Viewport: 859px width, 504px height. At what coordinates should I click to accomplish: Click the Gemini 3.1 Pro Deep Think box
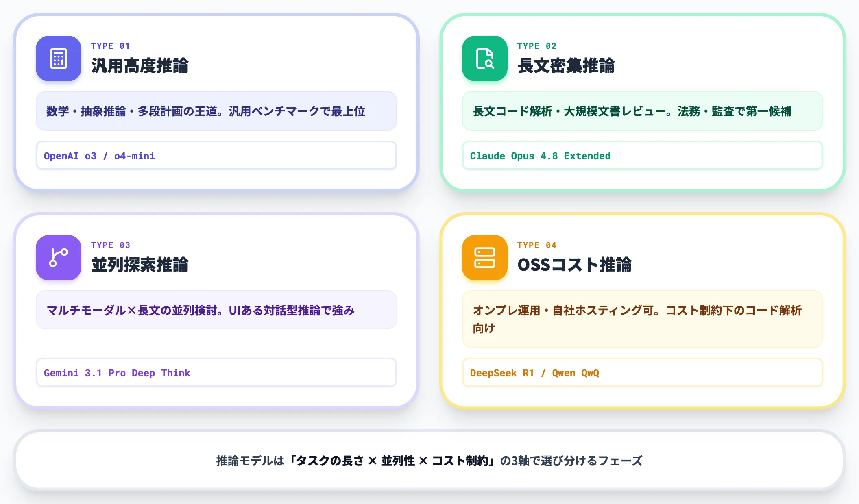coord(216,372)
